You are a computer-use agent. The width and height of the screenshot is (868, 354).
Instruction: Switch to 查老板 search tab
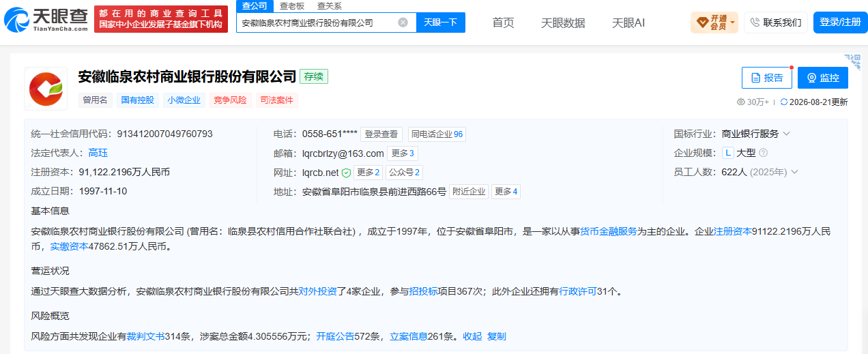[x=292, y=6]
